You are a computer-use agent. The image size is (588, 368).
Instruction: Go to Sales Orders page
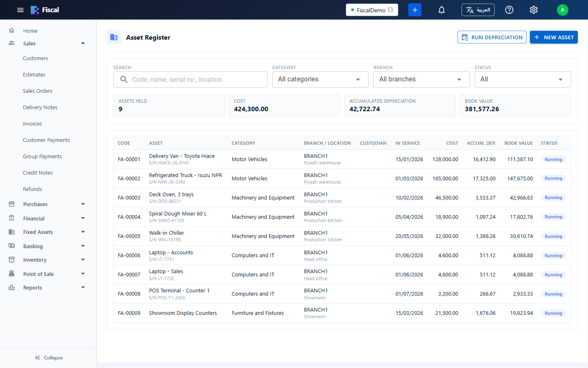coord(38,91)
